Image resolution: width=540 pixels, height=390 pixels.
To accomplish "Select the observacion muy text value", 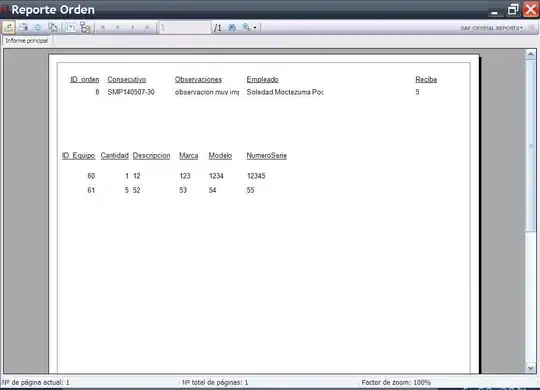I will (x=207, y=92).
